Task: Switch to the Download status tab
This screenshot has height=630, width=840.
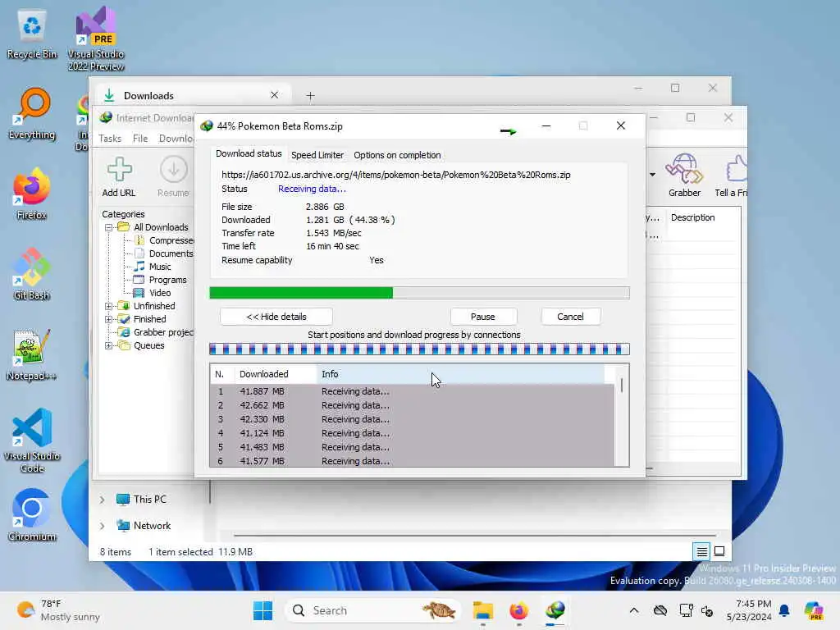Action: point(249,153)
